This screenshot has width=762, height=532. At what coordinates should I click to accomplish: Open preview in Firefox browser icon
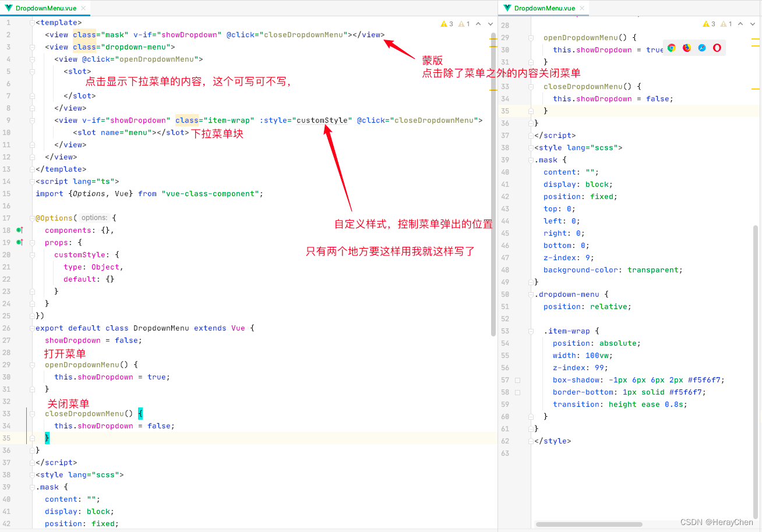pyautogui.click(x=687, y=48)
